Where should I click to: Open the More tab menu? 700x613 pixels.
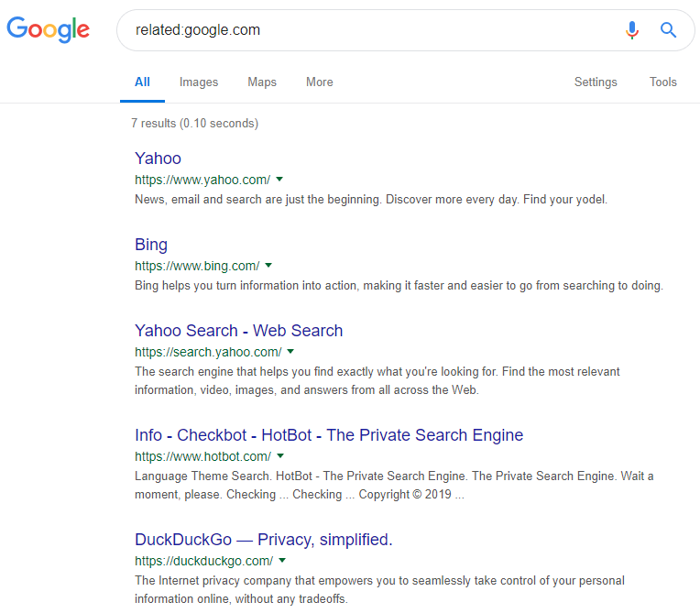(320, 82)
